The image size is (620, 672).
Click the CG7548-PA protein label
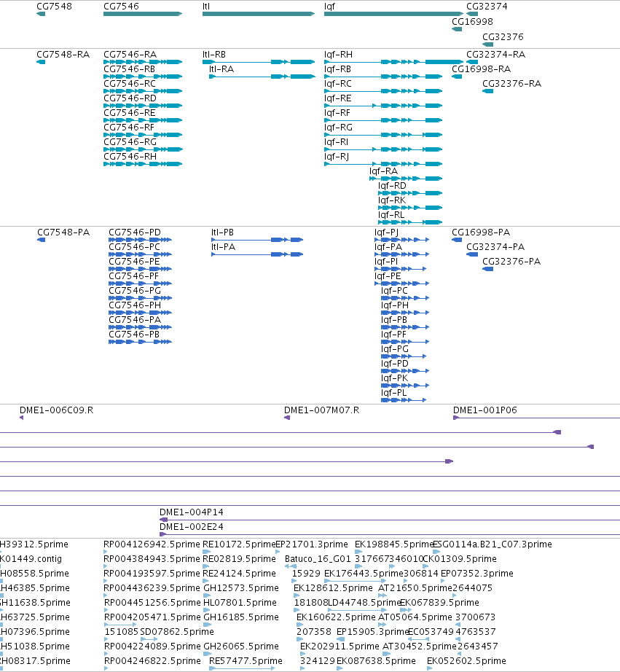(x=63, y=233)
